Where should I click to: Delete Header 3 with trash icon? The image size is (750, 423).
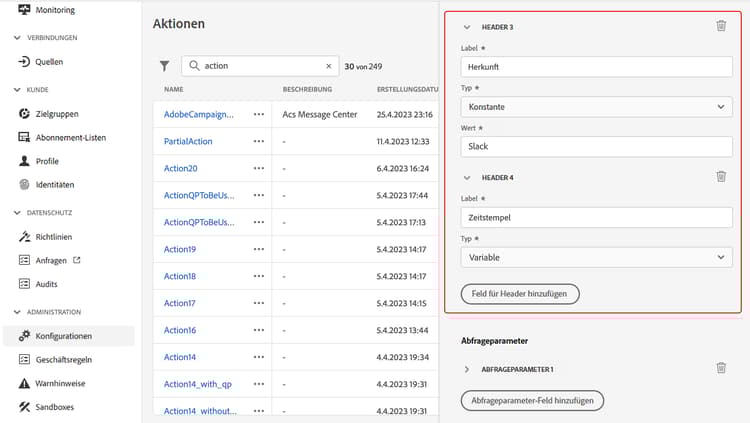721,27
